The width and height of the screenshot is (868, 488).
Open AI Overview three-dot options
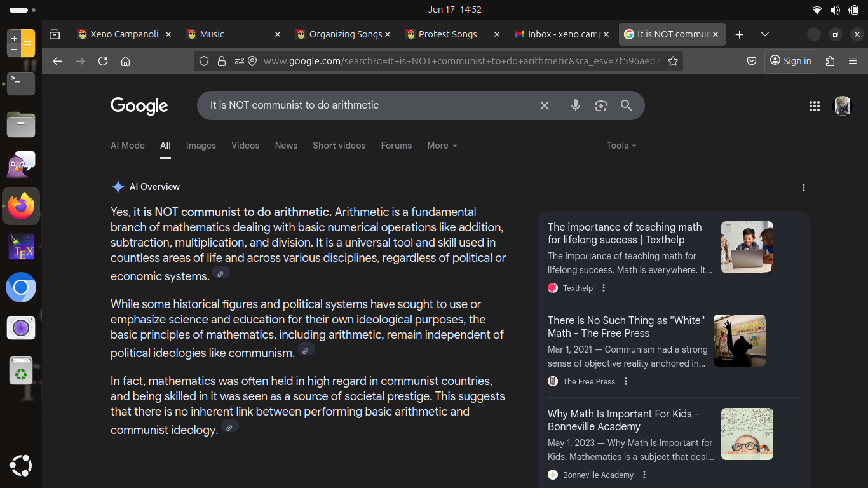tap(804, 187)
